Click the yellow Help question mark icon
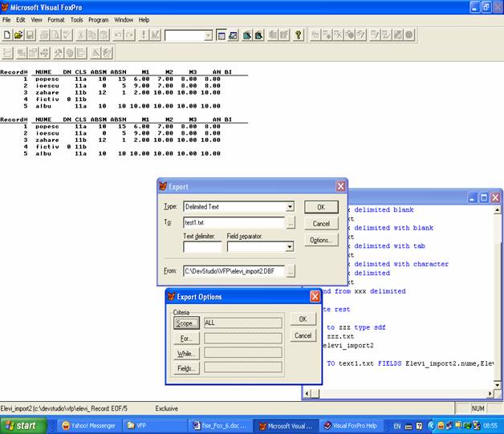504x434 pixels. [299, 35]
